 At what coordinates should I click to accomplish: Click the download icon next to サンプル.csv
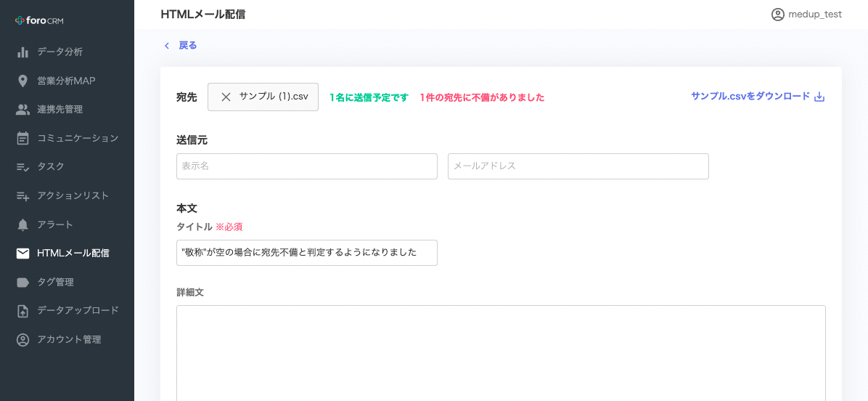(820, 97)
